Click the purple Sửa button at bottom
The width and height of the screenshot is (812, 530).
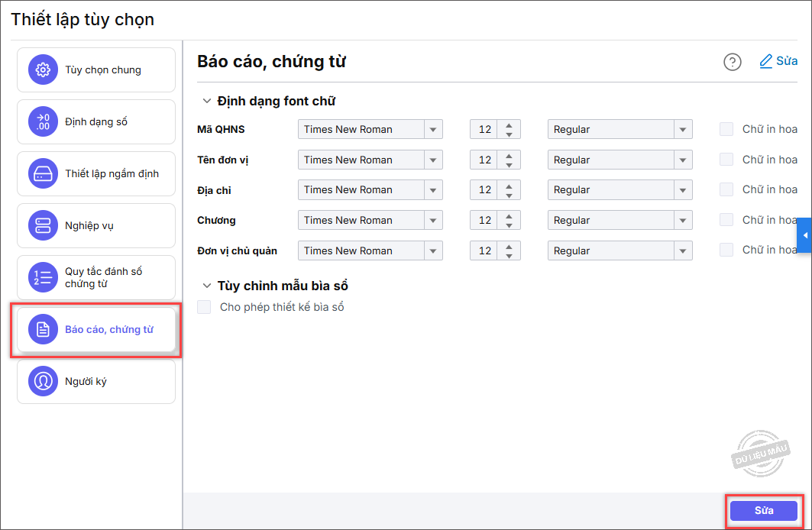pyautogui.click(x=763, y=510)
